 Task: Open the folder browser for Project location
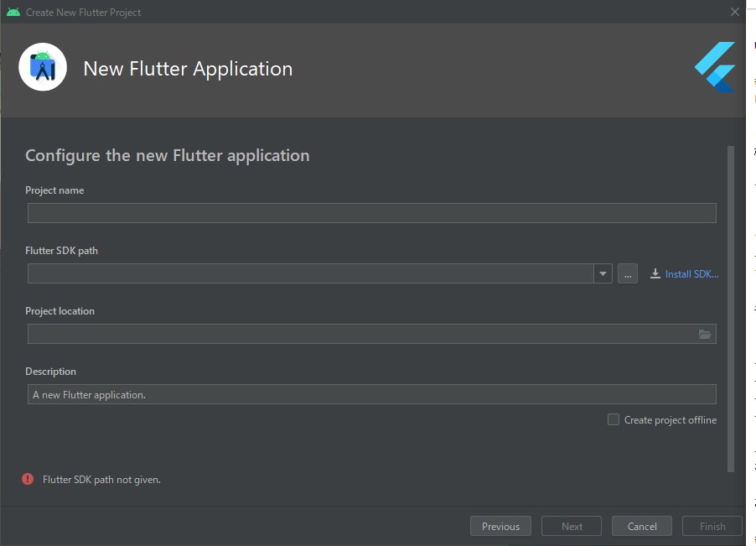tap(705, 334)
